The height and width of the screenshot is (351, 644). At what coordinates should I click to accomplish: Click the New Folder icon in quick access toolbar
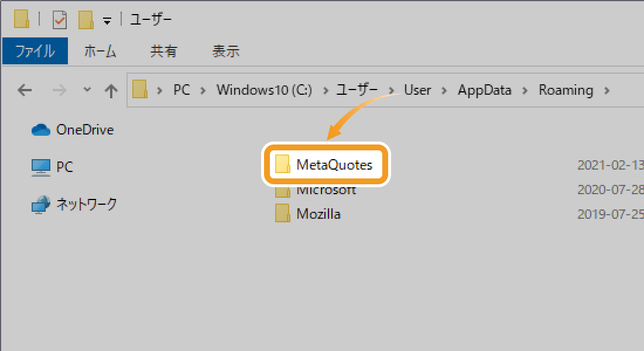[86, 20]
